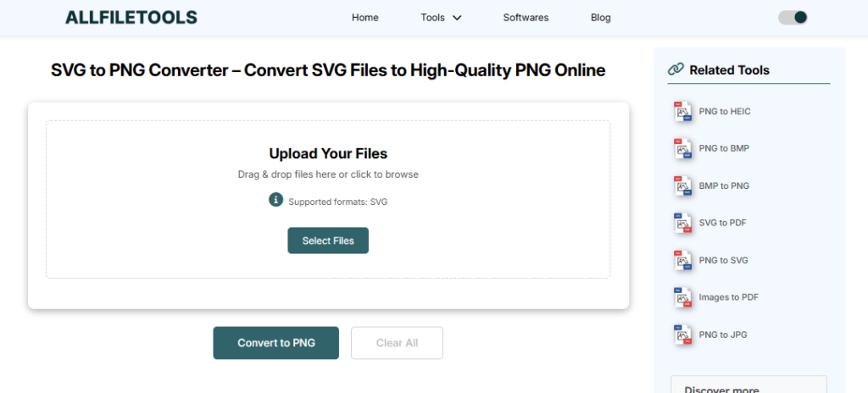Open the Blog navigation link
The height and width of the screenshot is (393, 868).
(x=600, y=18)
